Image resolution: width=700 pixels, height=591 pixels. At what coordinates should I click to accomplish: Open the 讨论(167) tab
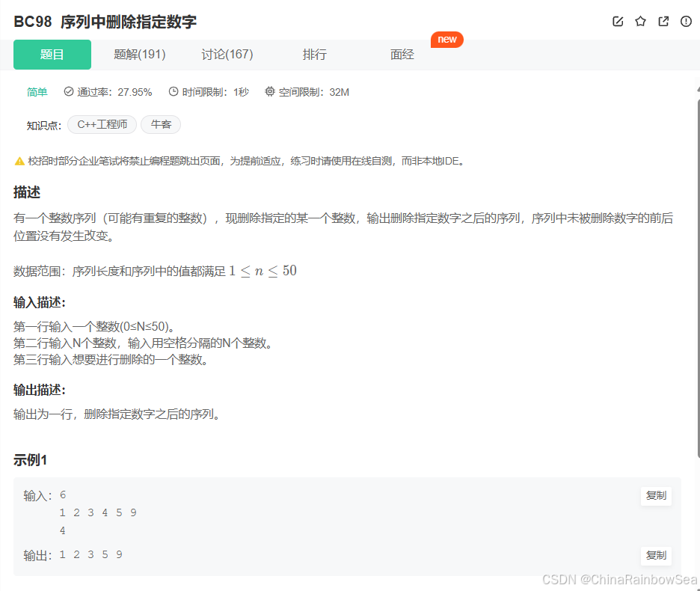click(227, 55)
